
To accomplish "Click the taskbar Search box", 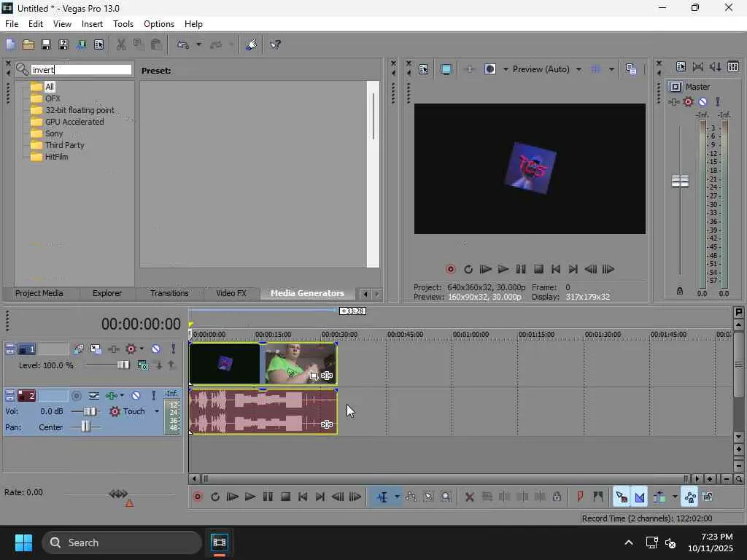I will (x=122, y=542).
